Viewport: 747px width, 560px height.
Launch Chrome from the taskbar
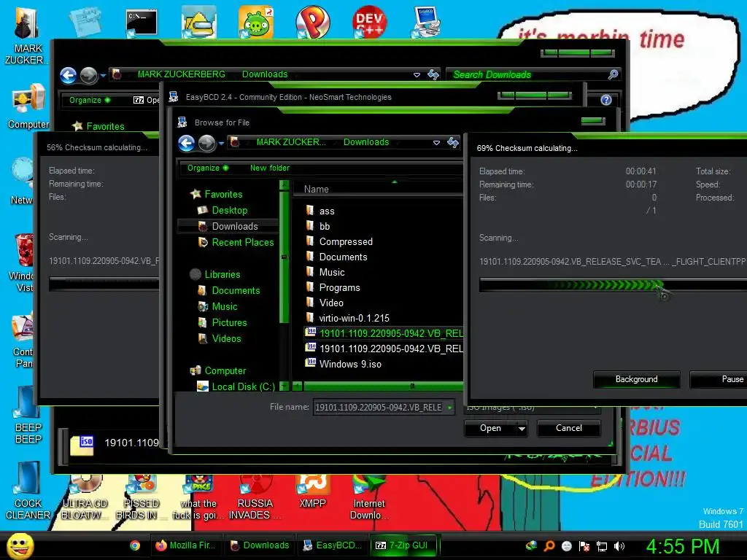(x=135, y=545)
